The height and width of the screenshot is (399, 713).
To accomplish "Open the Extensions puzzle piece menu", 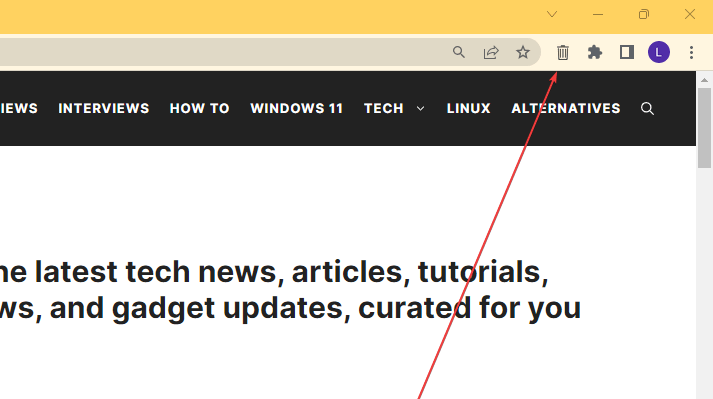I will (595, 52).
